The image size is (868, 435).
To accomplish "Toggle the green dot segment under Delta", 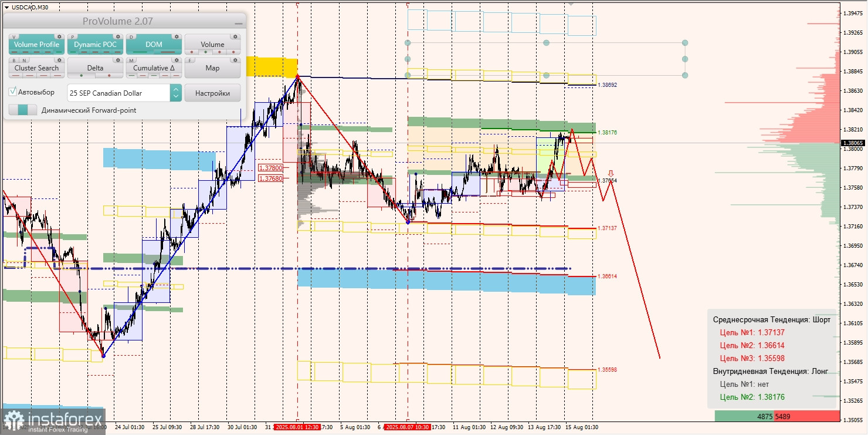I will (81, 75).
